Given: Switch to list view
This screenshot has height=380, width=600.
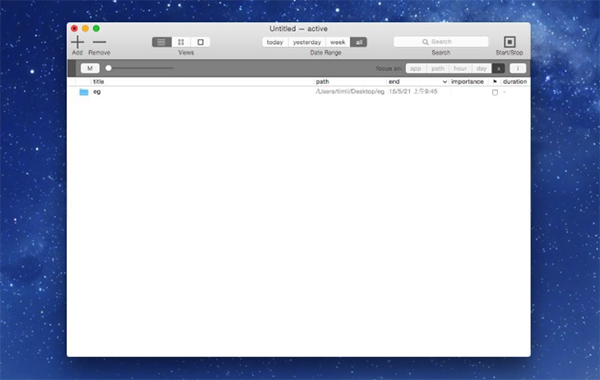Looking at the screenshot, I should click(161, 42).
